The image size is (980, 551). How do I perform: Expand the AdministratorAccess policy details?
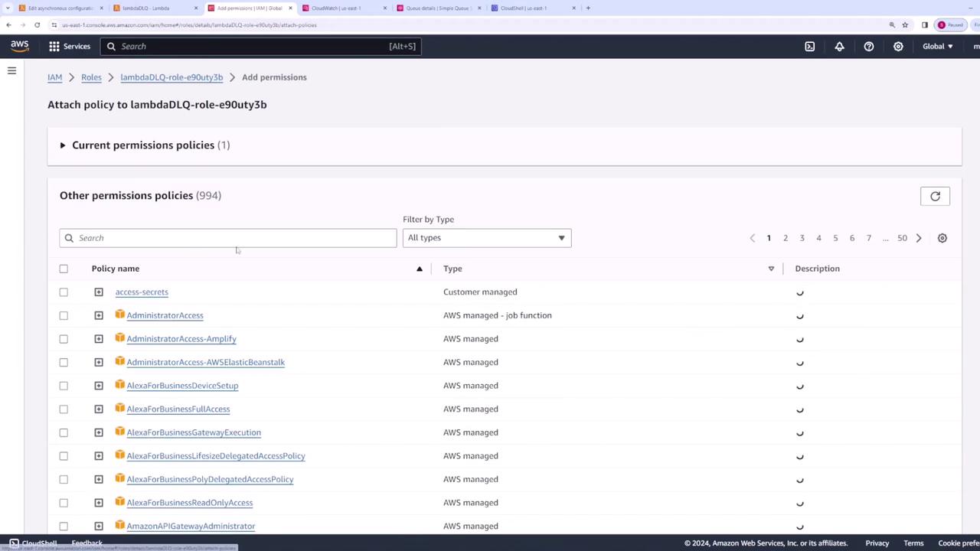[99, 315]
